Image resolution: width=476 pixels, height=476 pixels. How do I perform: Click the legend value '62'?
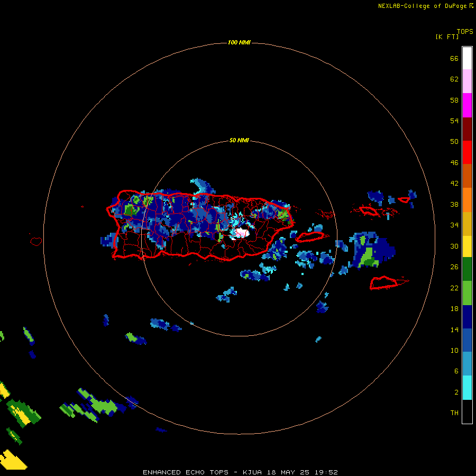click(454, 79)
